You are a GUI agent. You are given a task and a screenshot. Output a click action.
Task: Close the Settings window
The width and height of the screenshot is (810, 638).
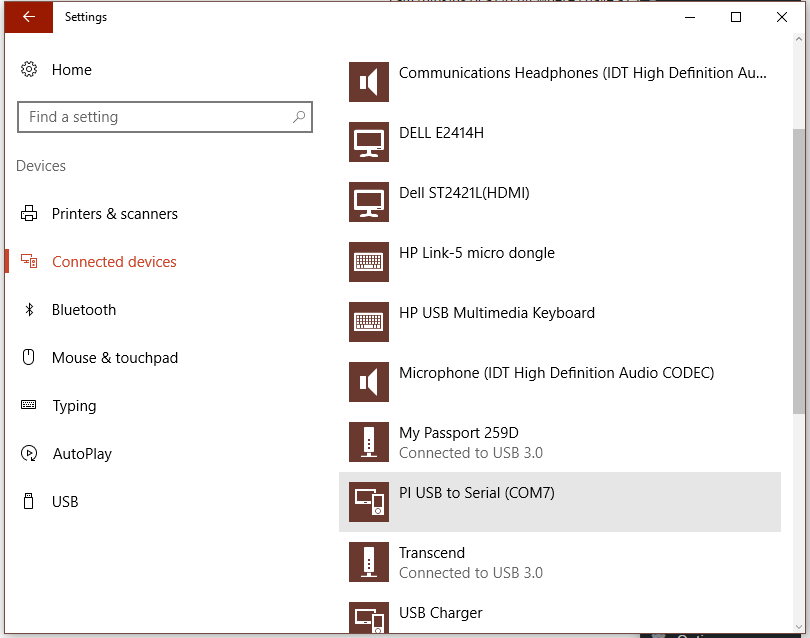tap(782, 17)
